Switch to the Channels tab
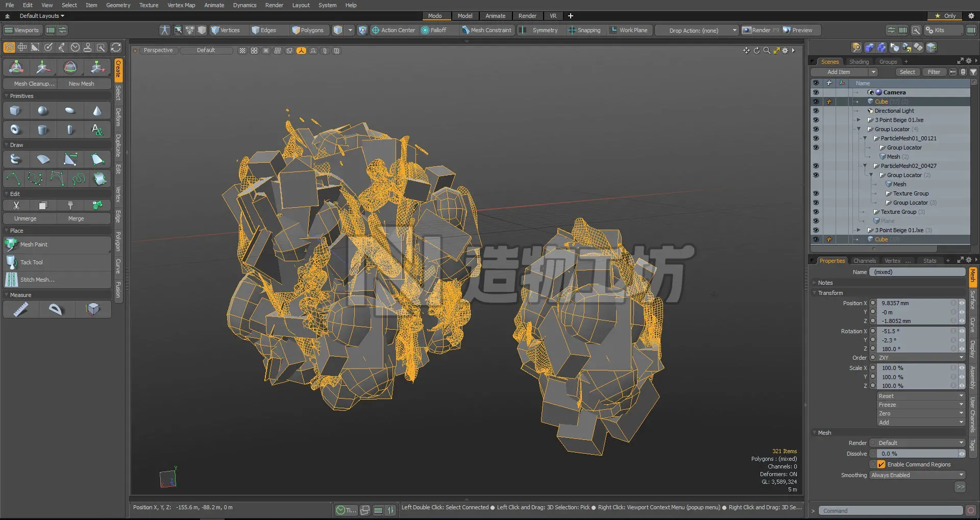Screen dimensions: 980x520 [x=864, y=261]
